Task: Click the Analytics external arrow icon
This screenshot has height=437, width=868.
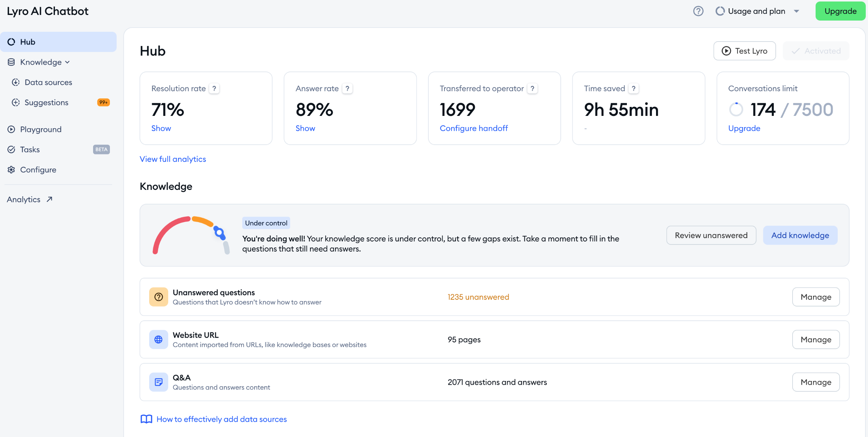Action: click(x=49, y=199)
